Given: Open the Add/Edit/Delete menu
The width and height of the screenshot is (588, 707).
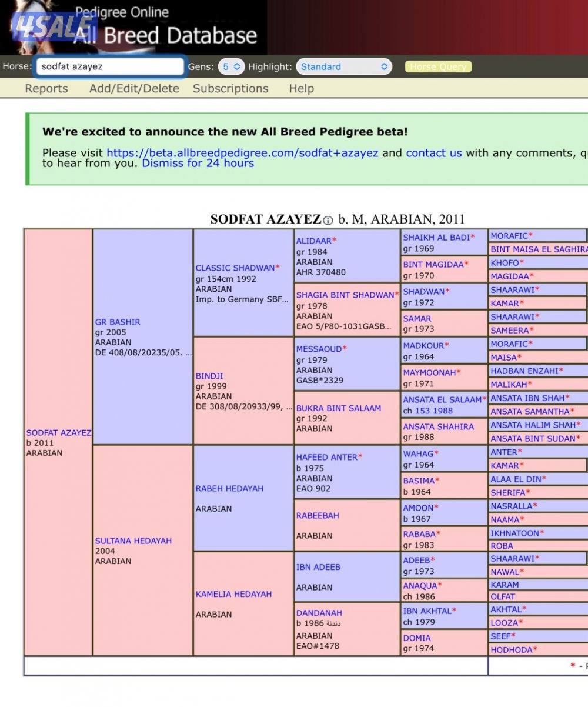Looking at the screenshot, I should point(134,88).
